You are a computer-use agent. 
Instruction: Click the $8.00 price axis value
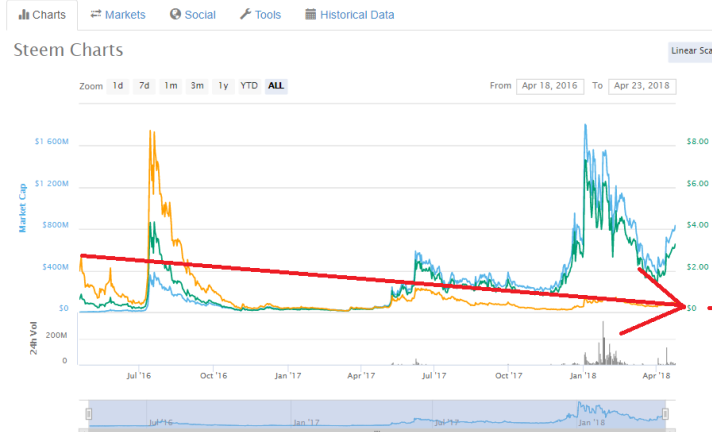pos(697,142)
